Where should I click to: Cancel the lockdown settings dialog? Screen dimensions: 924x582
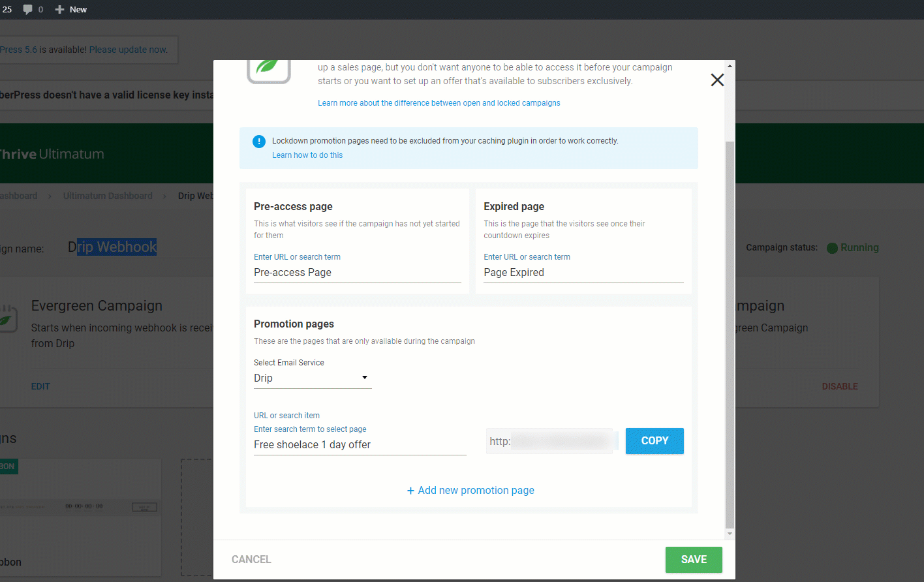click(251, 560)
